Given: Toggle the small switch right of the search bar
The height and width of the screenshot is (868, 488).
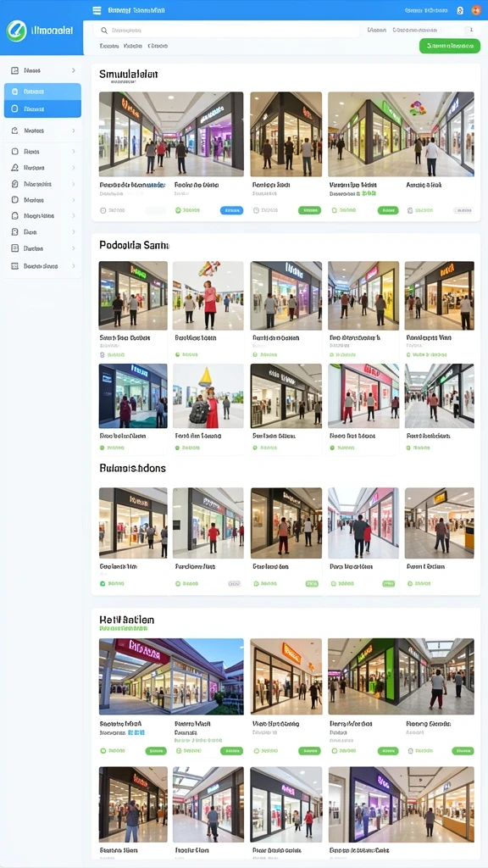Looking at the screenshot, I should (469, 30).
